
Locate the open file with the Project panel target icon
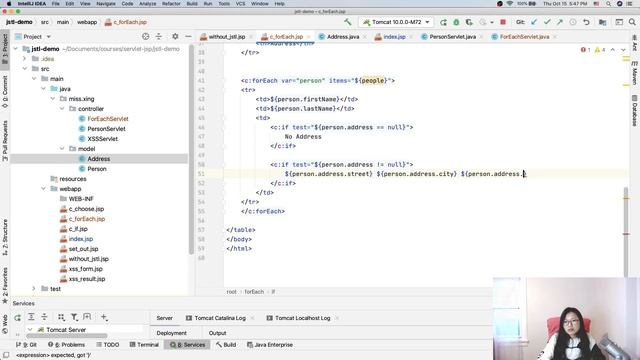click(x=145, y=37)
